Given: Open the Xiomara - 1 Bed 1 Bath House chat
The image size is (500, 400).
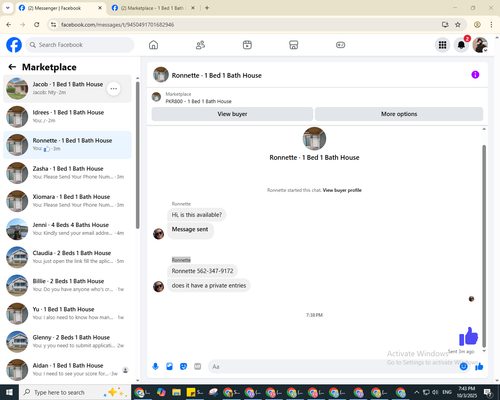Looking at the screenshot, I should [x=67, y=201].
